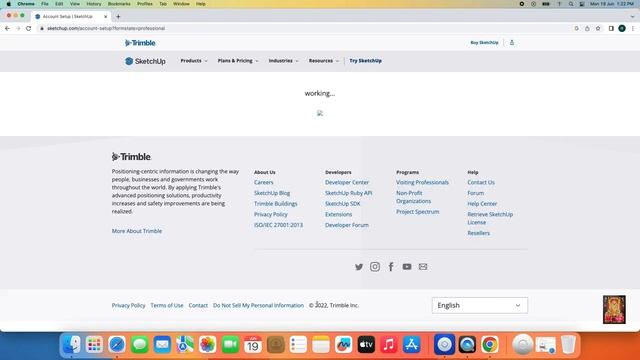Image resolution: width=640 pixels, height=360 pixels.
Task: Open the Edit menu in menu bar
Action: (59, 4)
